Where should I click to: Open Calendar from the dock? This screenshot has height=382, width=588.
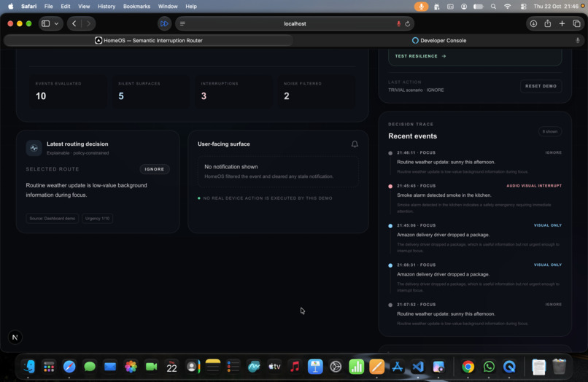coord(171,367)
